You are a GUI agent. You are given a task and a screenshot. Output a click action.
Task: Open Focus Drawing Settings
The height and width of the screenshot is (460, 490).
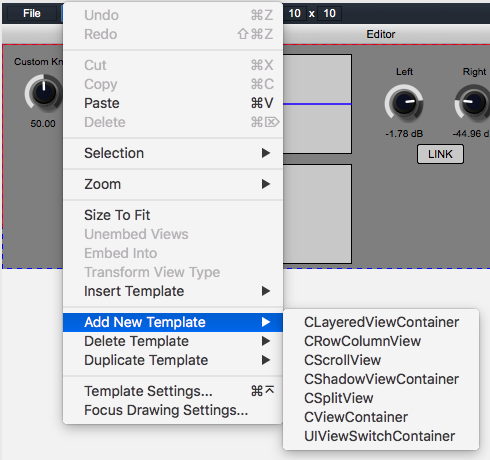pyautogui.click(x=173, y=410)
